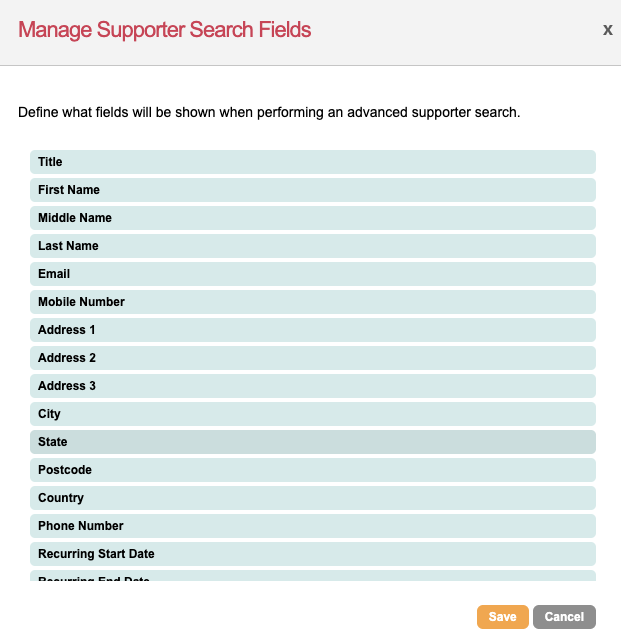This screenshot has width=621, height=635.
Task: Select the Address 1 field row
Action: [313, 330]
